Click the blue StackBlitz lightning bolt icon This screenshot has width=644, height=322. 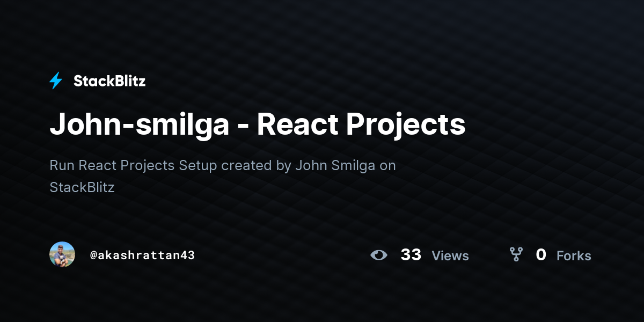(56, 81)
